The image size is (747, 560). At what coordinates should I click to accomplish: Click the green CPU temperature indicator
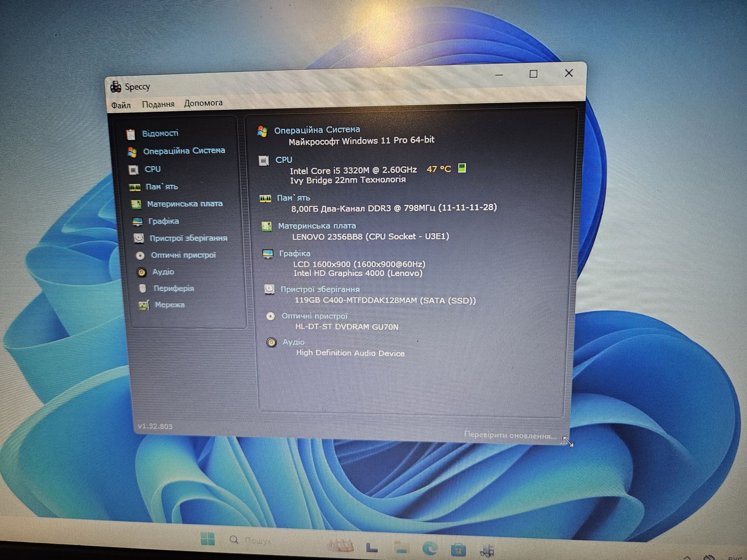coord(462,168)
